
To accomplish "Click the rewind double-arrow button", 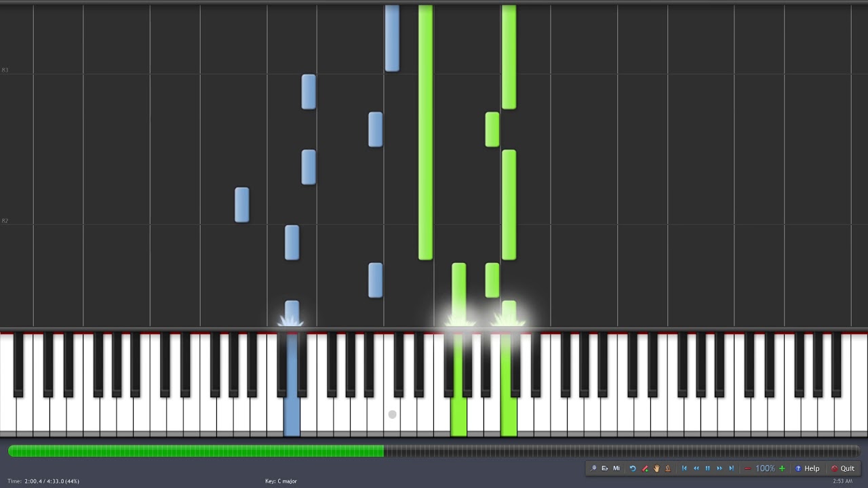I will (696, 468).
